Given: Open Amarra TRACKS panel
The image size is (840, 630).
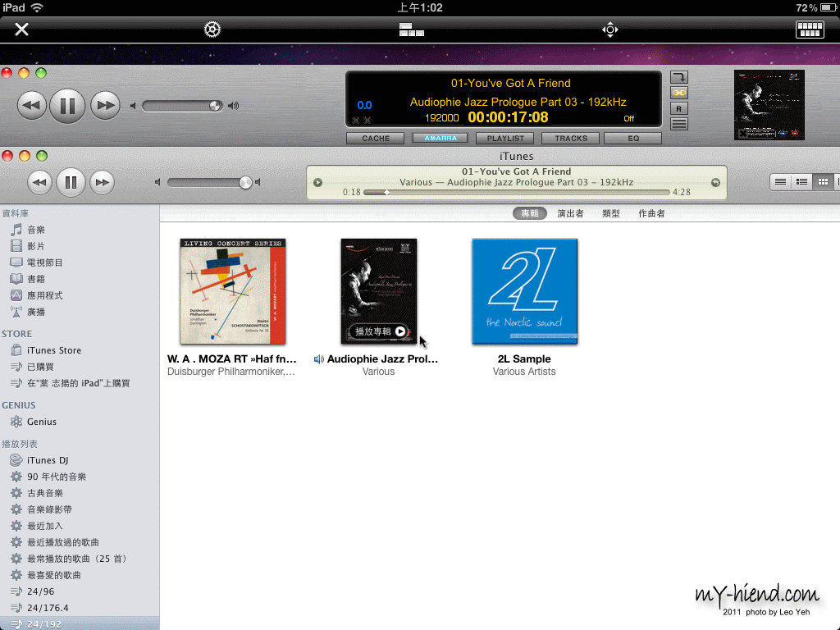Looking at the screenshot, I should click(571, 138).
